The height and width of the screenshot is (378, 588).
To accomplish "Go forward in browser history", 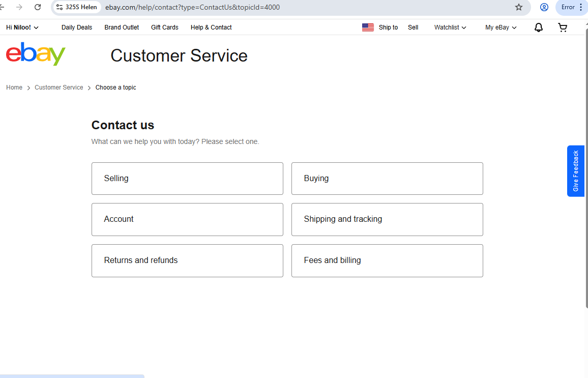I will pyautogui.click(x=19, y=7).
